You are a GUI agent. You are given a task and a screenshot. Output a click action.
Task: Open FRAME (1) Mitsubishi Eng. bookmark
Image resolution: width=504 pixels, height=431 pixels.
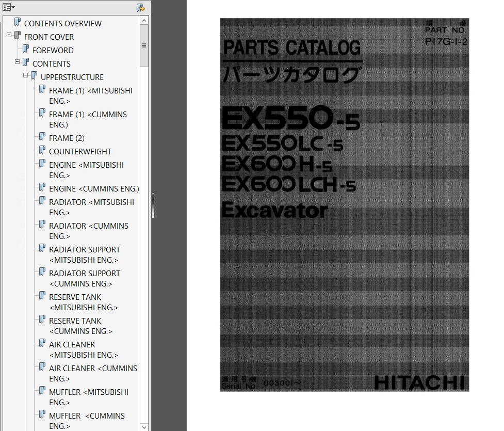[91, 96]
